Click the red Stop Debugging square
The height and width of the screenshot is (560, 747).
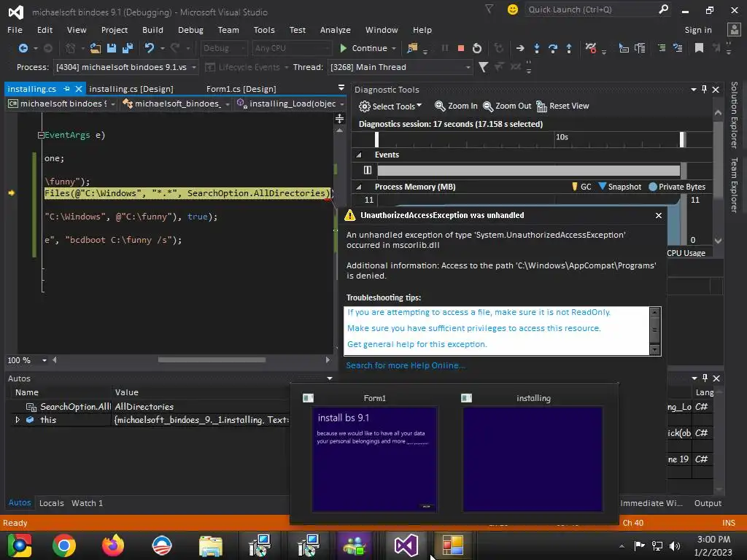pyautogui.click(x=461, y=48)
